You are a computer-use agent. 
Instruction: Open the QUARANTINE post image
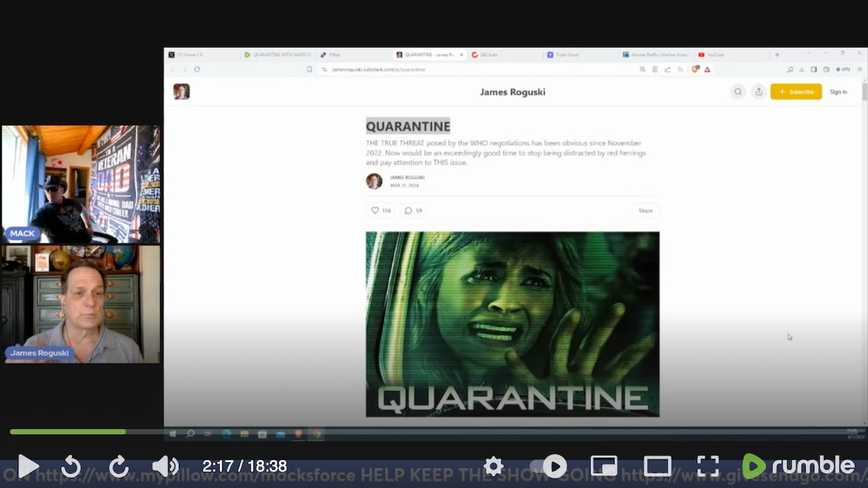pyautogui.click(x=513, y=324)
